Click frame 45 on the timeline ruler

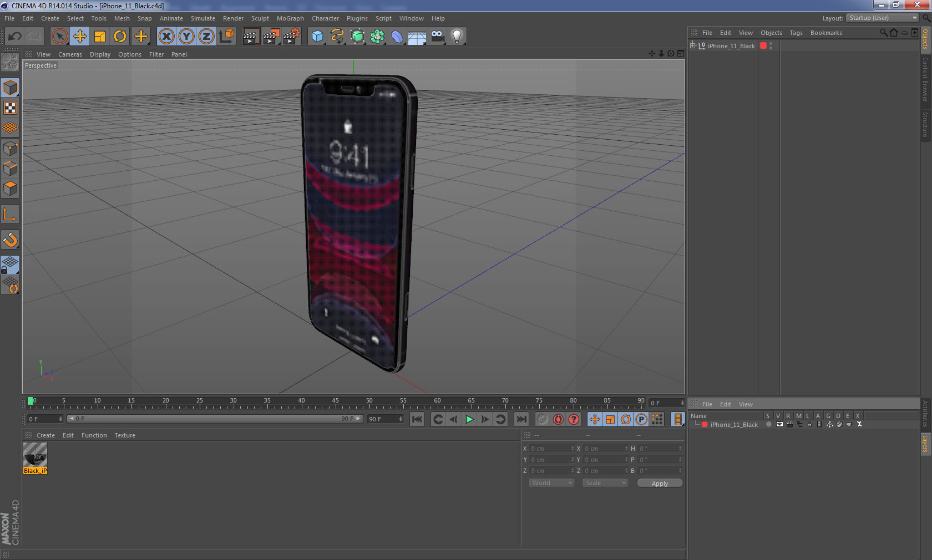[335, 401]
